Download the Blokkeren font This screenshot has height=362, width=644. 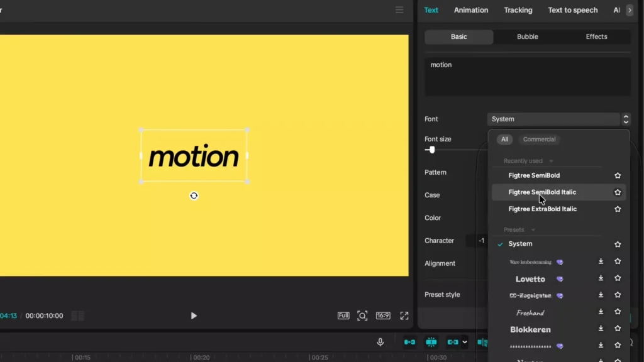(x=601, y=329)
